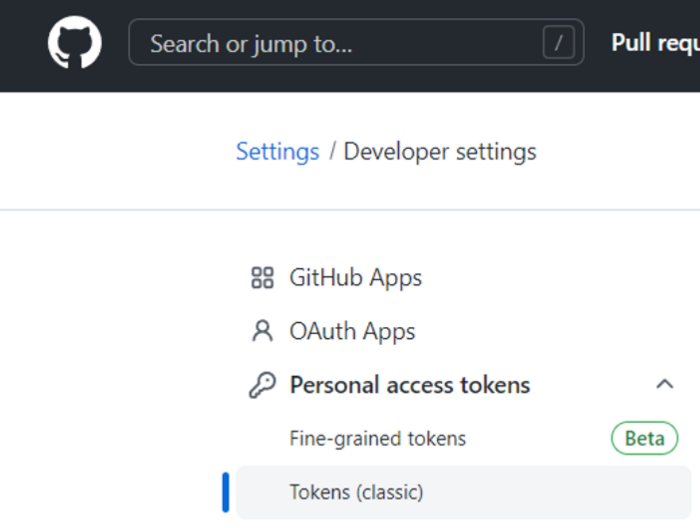The width and height of the screenshot is (700, 528).
Task: Focus the Search or jump to field
Action: [x=356, y=42]
